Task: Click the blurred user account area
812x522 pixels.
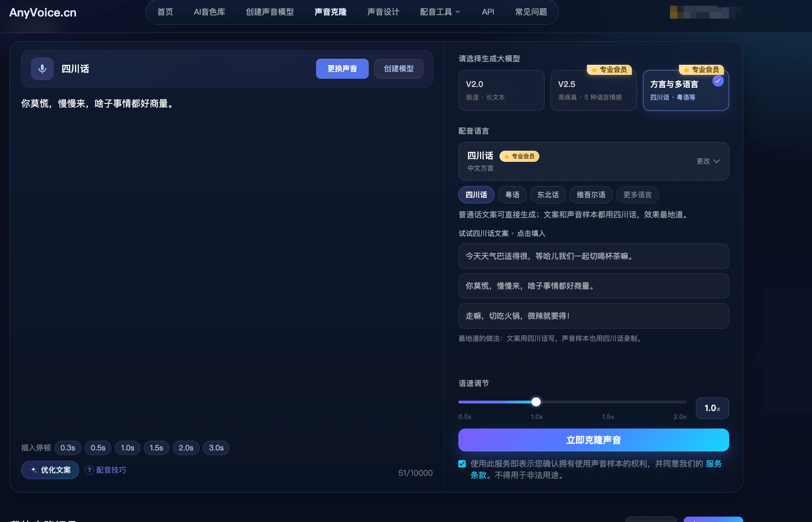Action: (x=705, y=12)
